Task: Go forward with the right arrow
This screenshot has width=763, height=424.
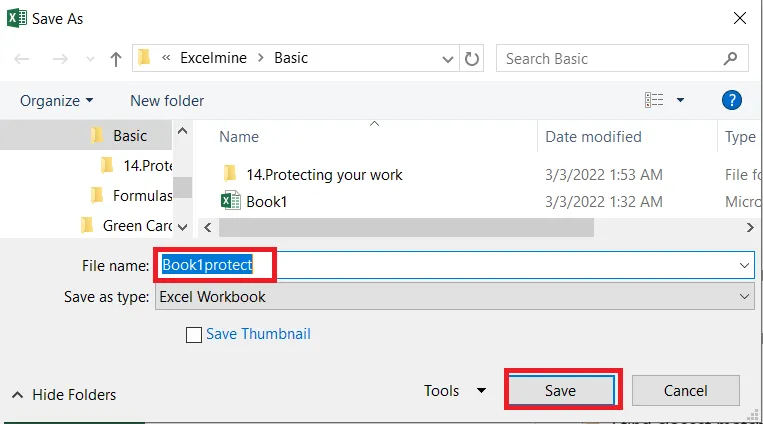Action: 60,59
